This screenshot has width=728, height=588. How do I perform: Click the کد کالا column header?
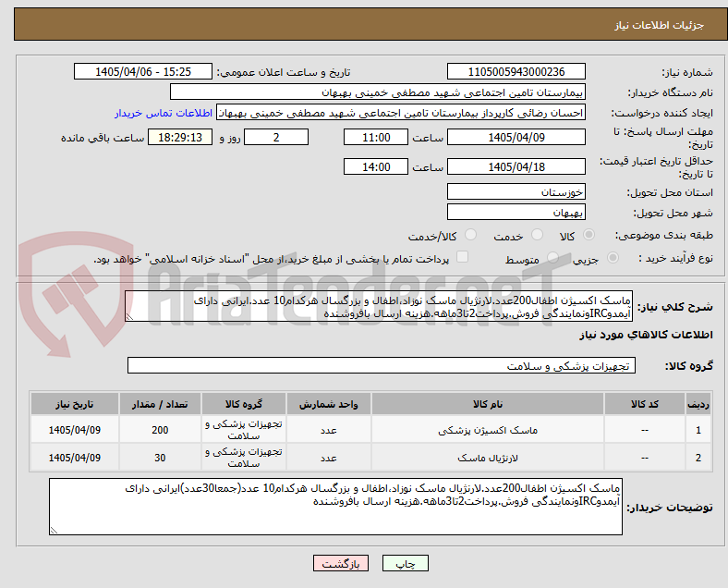coord(645,404)
